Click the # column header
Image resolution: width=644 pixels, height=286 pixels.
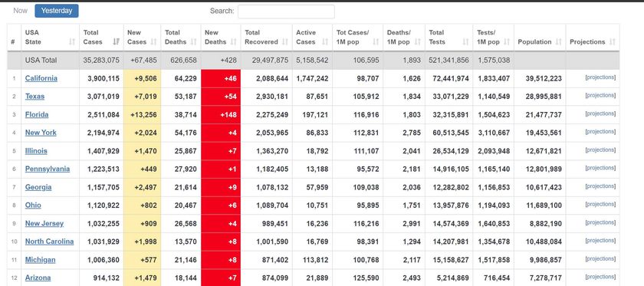point(15,38)
